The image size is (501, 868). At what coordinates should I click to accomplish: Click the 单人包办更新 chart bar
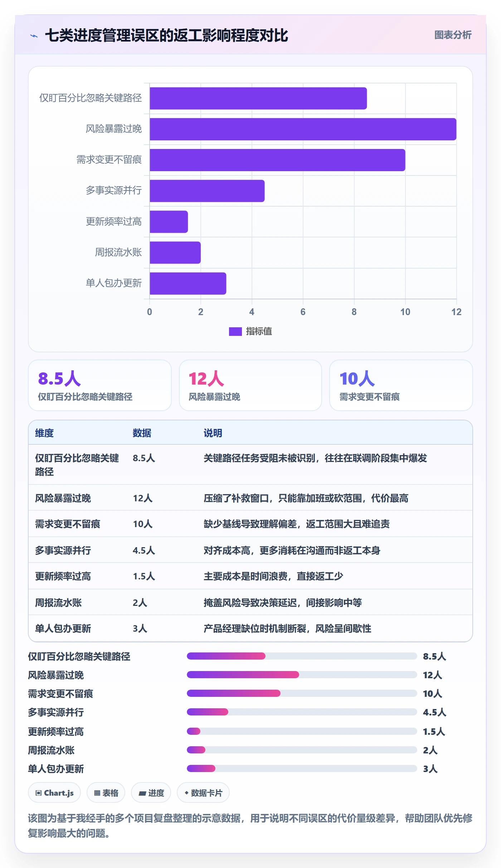coord(188,284)
